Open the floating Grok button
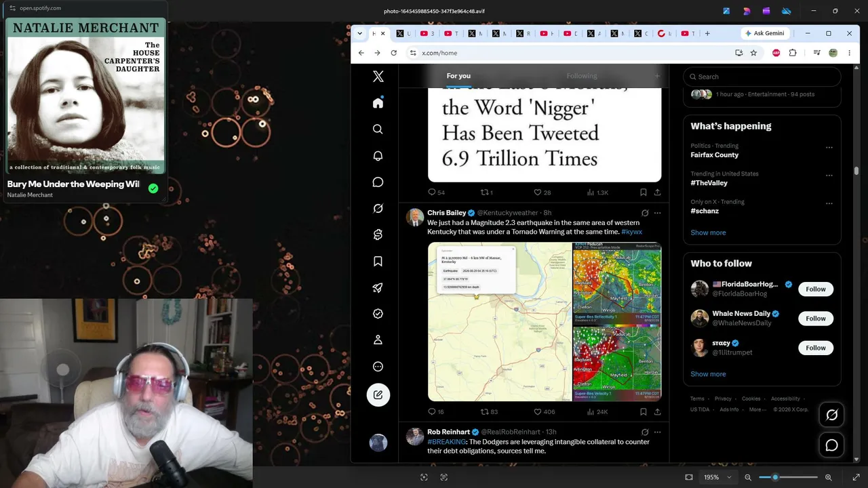Screen dimensions: 868x488 tap(832, 415)
